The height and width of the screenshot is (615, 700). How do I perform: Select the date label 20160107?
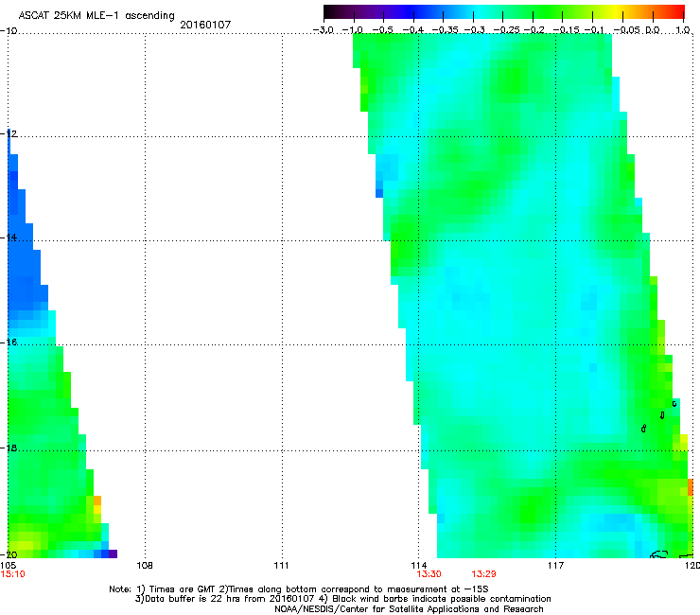click(x=205, y=25)
